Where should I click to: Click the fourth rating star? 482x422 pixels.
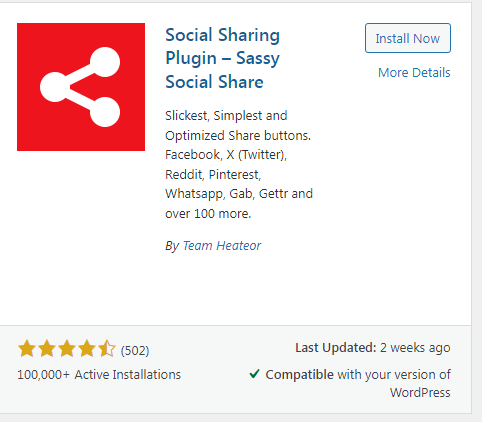[x=87, y=349]
